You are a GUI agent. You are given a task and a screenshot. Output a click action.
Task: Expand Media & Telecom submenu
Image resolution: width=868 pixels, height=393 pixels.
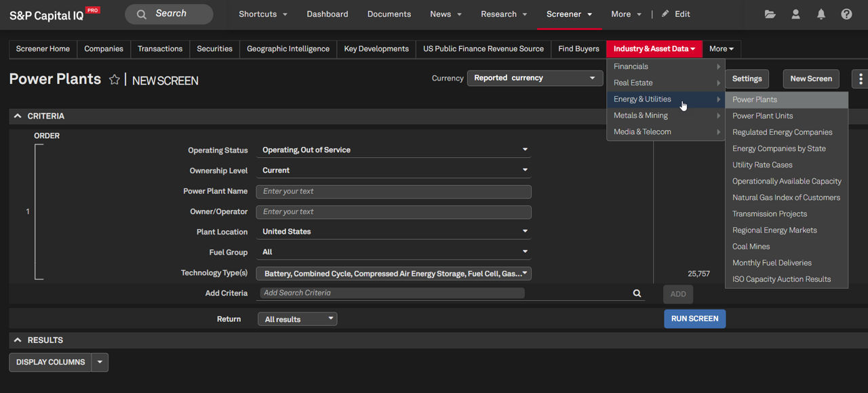pyautogui.click(x=666, y=131)
